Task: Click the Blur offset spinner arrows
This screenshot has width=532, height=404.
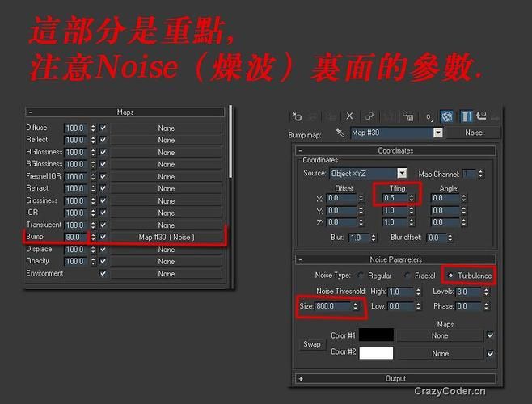Action: pos(450,238)
